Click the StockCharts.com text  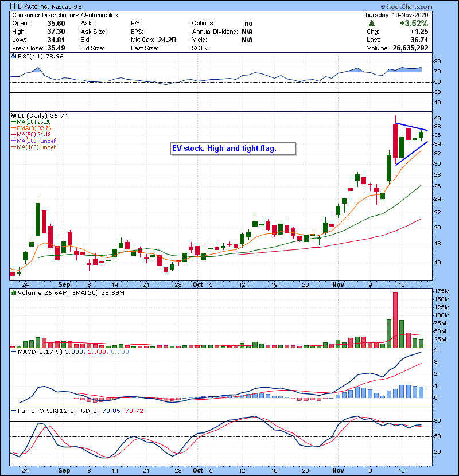point(409,6)
